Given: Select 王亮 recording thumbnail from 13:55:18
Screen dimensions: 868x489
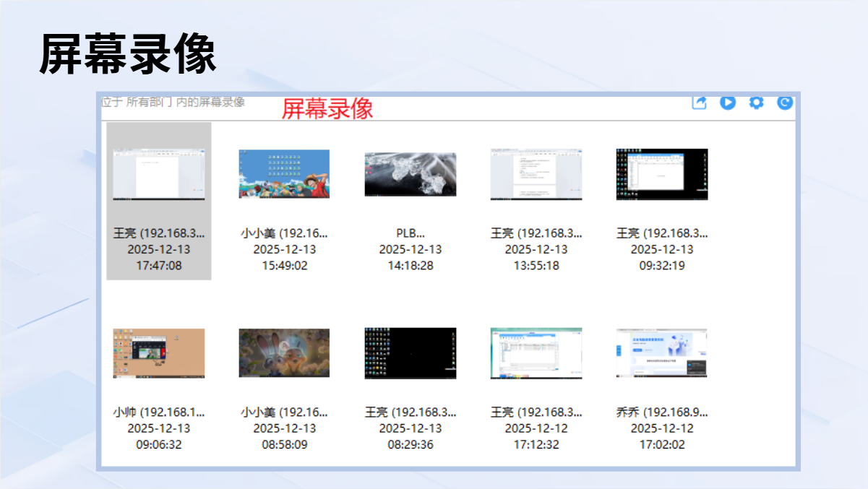Looking at the screenshot, I should (x=536, y=174).
